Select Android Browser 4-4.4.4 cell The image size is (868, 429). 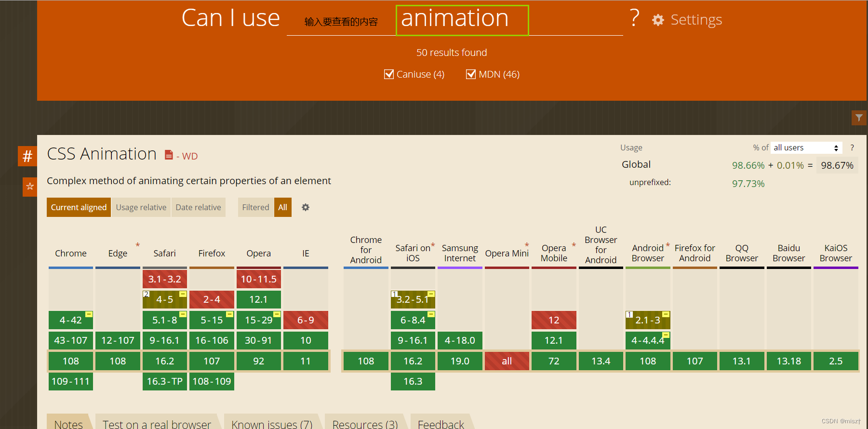click(648, 340)
